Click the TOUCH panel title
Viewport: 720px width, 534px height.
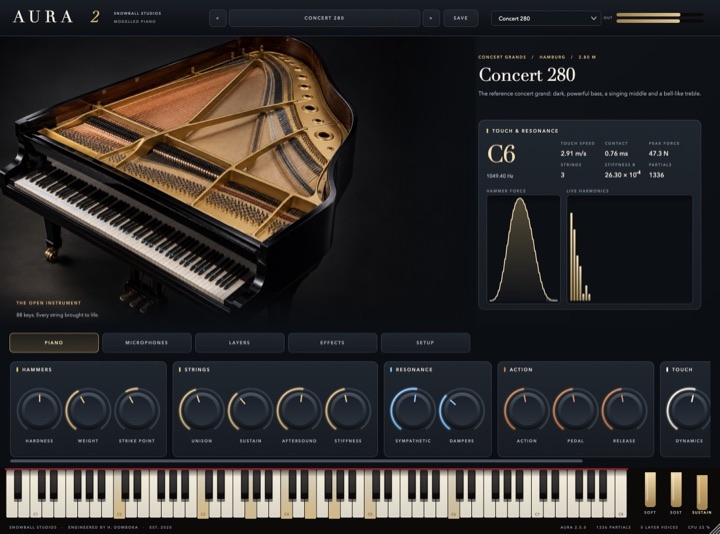pyautogui.click(x=682, y=370)
